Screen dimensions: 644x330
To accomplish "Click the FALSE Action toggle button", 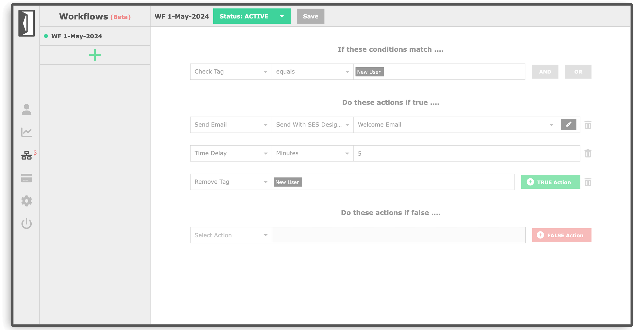I will click(x=562, y=235).
